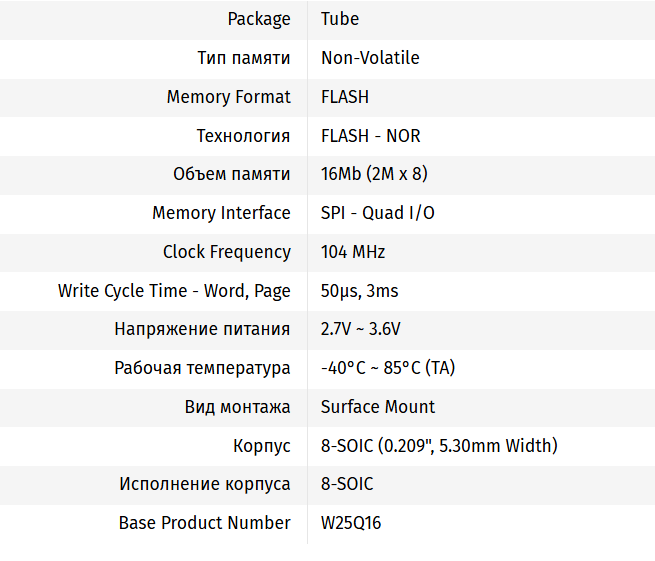The height and width of the screenshot is (561, 655).
Task: Select the "50µs, 3ms" write cycle value
Action: click(359, 291)
